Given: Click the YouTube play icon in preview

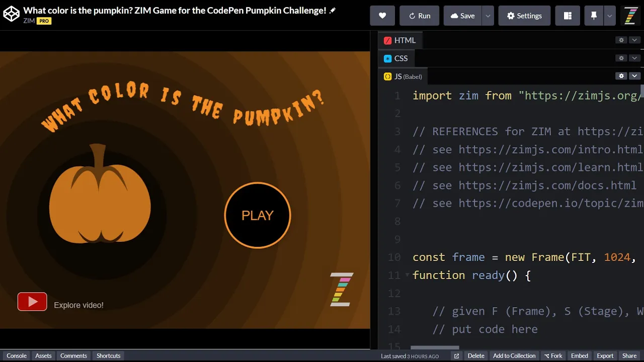Looking at the screenshot, I should (x=32, y=302).
